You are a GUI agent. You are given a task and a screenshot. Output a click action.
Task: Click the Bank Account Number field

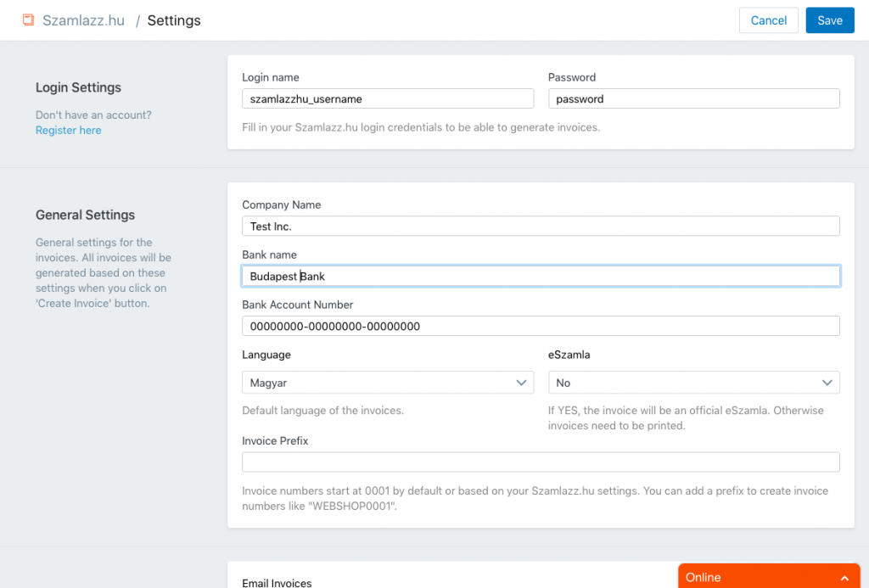pos(541,326)
